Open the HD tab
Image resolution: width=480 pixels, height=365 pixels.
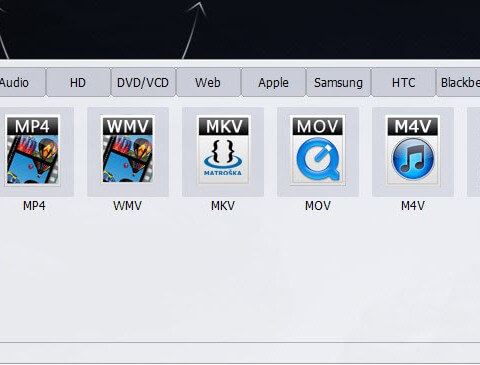(78, 82)
